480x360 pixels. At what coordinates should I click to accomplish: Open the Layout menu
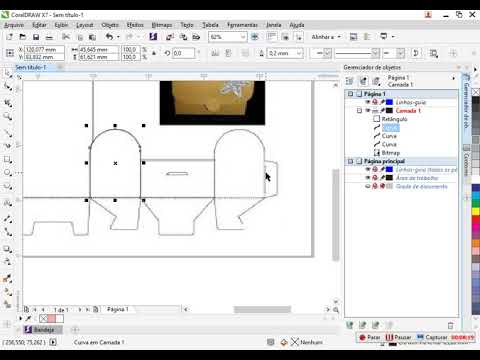coord(85,25)
